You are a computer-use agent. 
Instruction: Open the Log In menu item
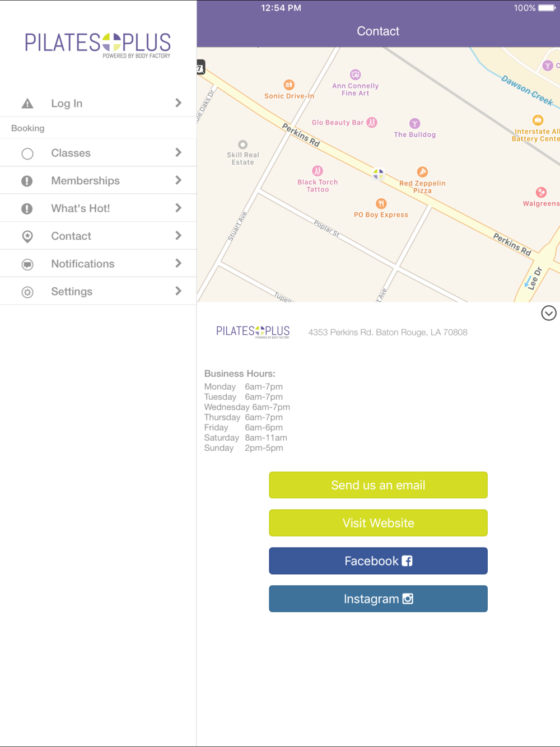98,104
